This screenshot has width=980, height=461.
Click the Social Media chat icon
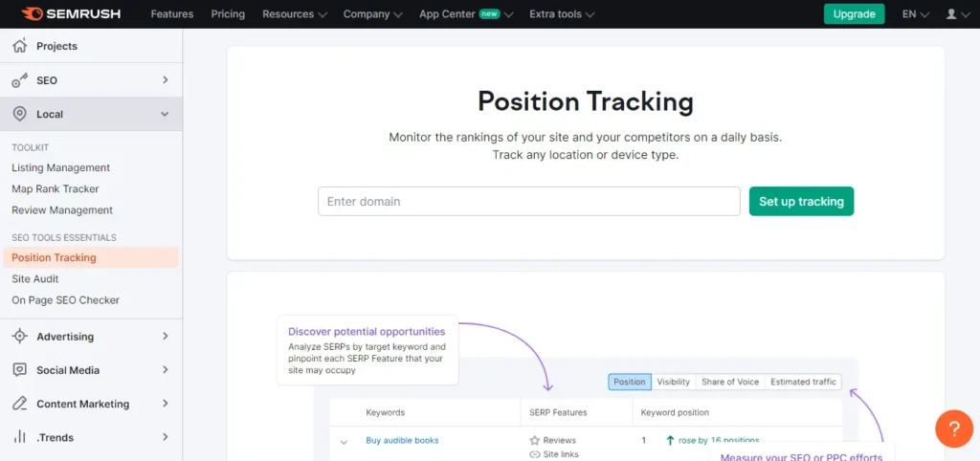click(x=20, y=370)
